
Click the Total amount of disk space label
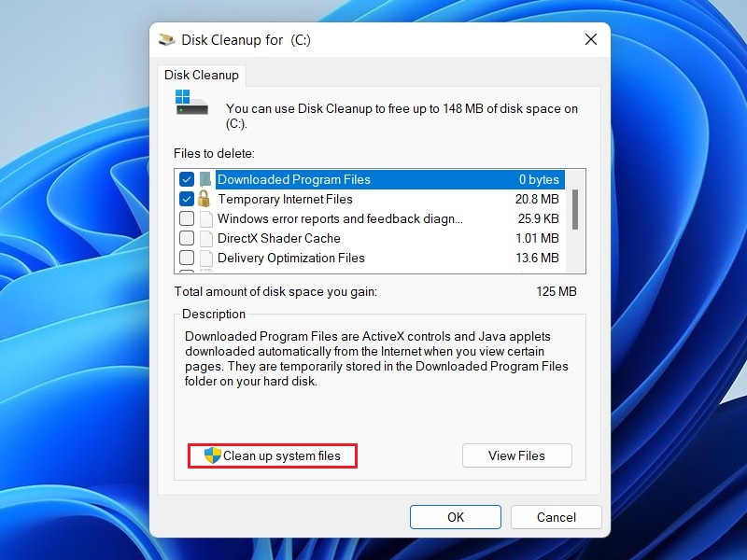click(275, 291)
